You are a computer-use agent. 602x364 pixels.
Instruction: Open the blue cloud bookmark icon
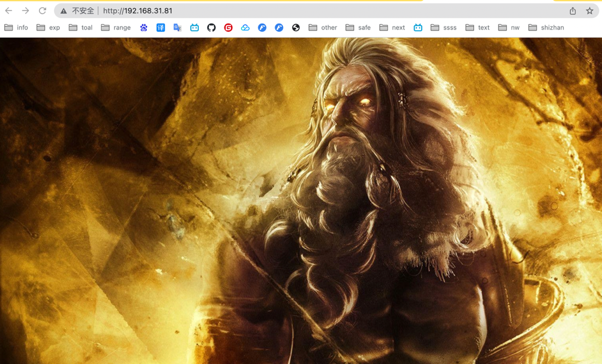pos(245,27)
